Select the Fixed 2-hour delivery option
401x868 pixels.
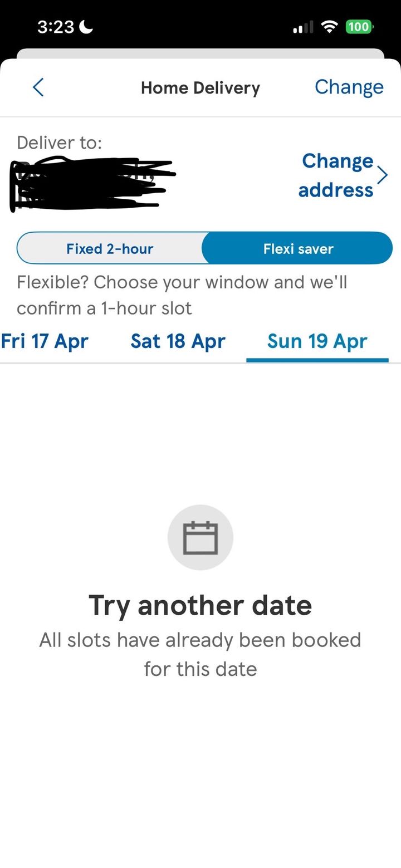click(110, 248)
